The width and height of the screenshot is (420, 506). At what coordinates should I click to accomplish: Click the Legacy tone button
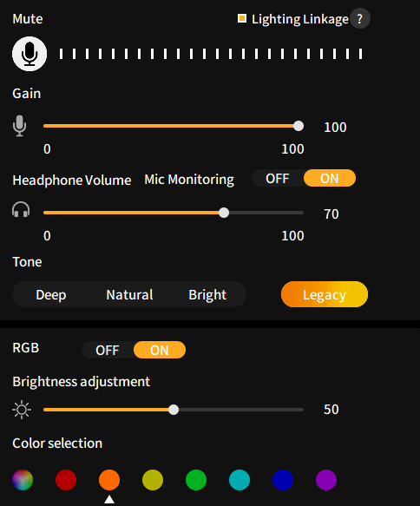click(x=325, y=294)
